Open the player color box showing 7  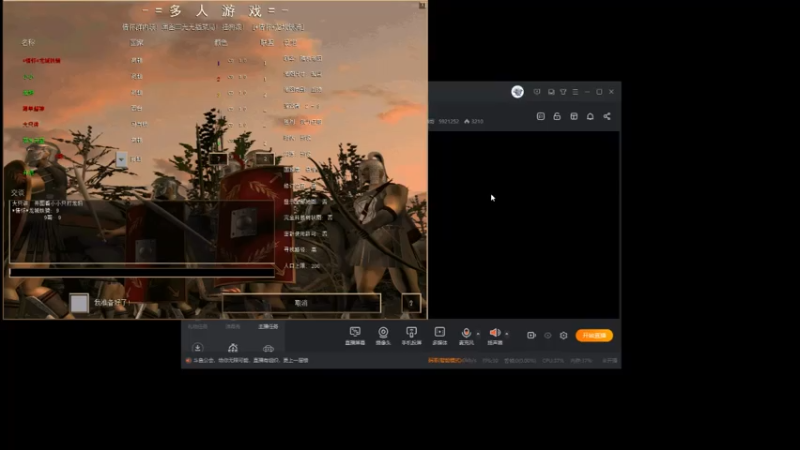pyautogui.click(x=218, y=159)
